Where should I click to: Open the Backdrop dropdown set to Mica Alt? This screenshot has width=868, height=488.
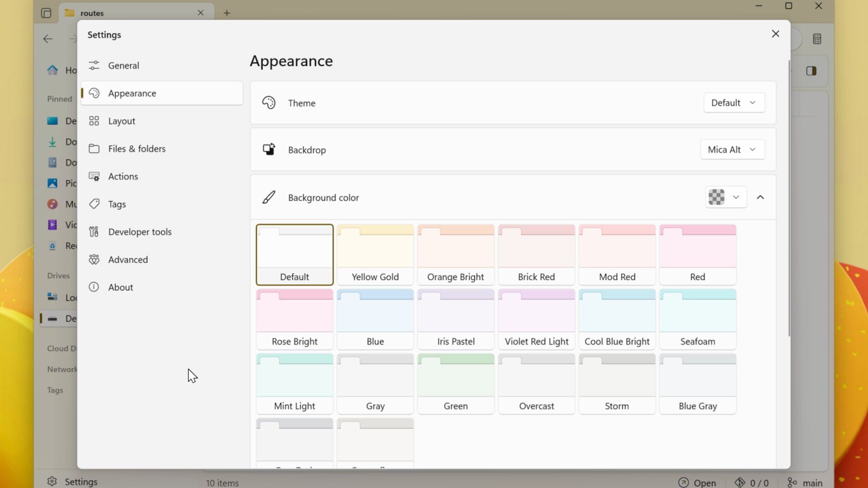[x=732, y=150]
